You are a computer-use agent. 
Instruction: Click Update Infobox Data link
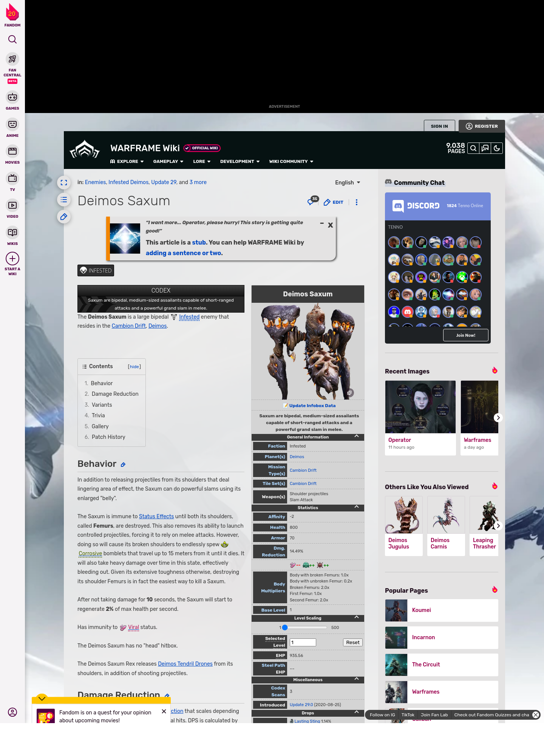pos(312,406)
